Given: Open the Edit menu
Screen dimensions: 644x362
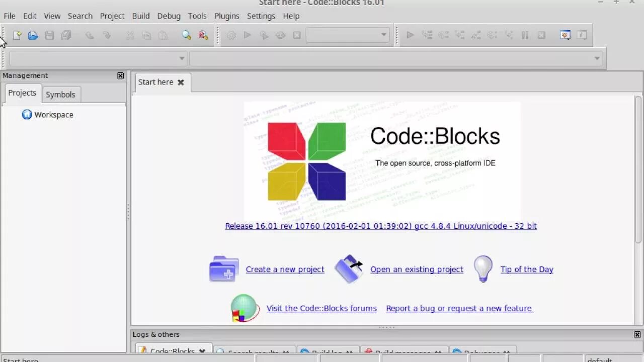Looking at the screenshot, I should 30,16.
